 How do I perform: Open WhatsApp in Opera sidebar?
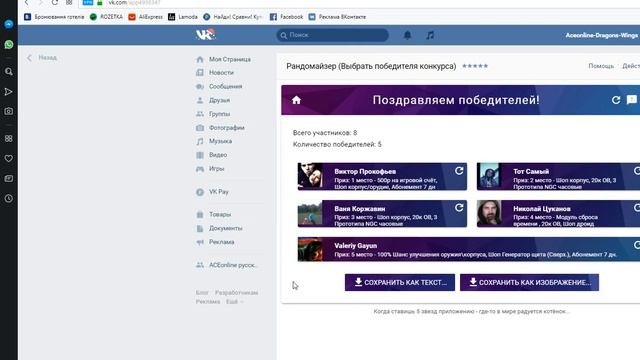point(9,44)
